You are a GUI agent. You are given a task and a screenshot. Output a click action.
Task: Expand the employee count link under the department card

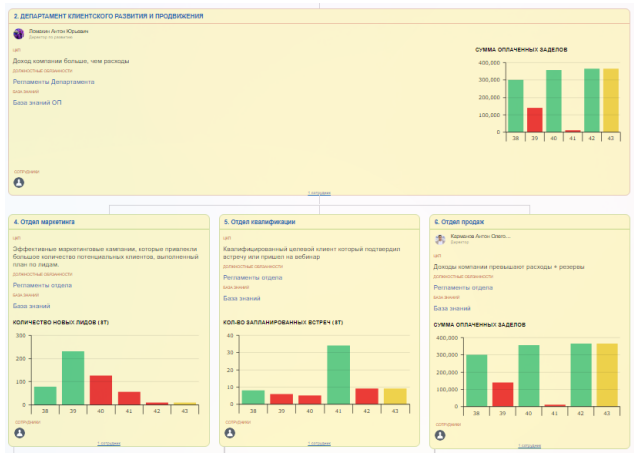coord(318,192)
